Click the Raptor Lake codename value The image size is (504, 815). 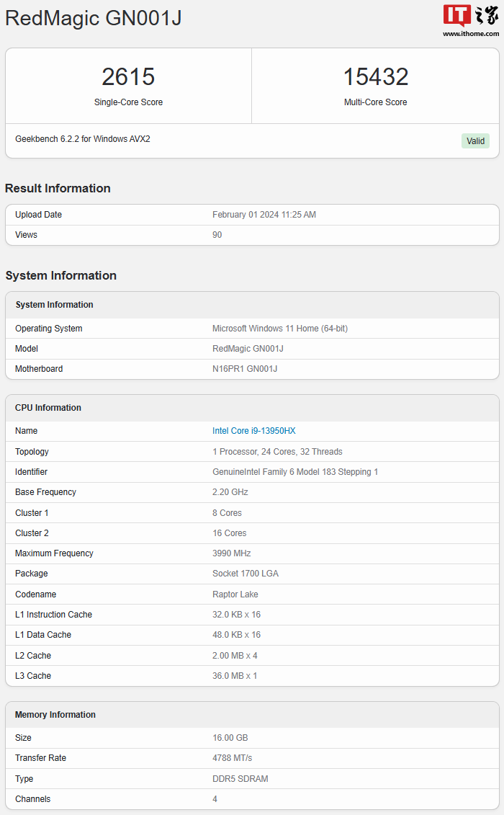235,594
